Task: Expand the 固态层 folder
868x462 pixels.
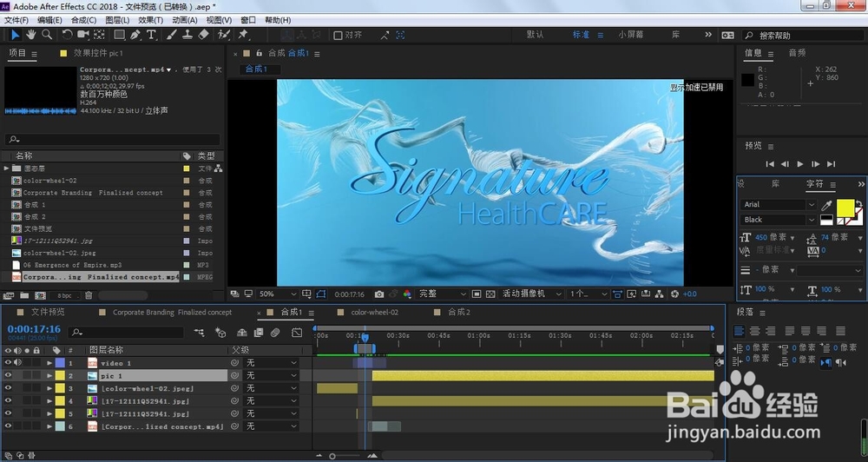Action: [6, 168]
